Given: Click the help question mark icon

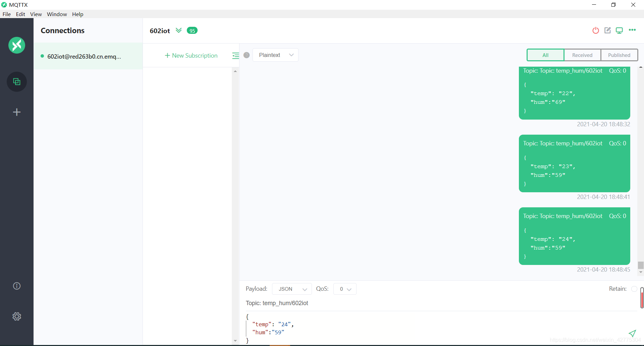Looking at the screenshot, I should coord(247,55).
